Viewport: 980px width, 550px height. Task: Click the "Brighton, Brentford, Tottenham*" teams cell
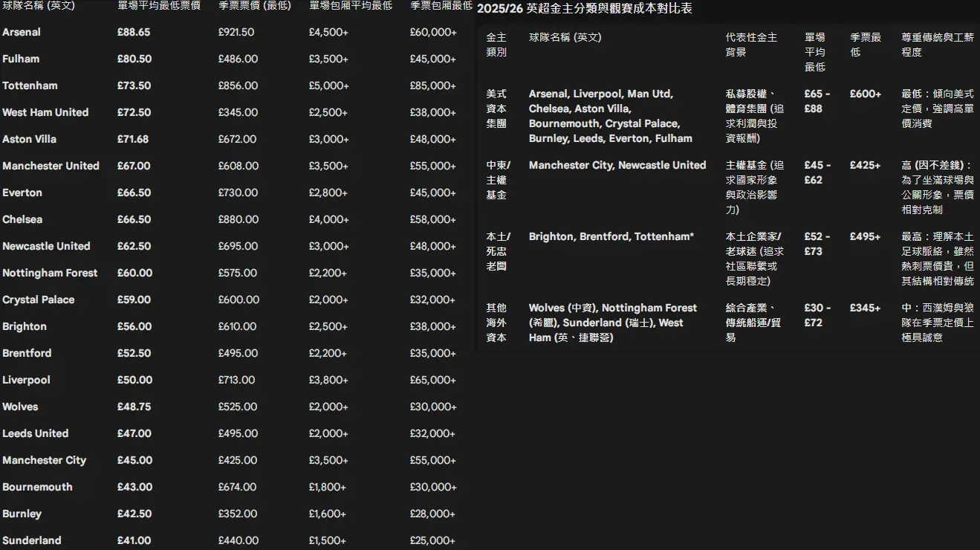pyautogui.click(x=611, y=236)
